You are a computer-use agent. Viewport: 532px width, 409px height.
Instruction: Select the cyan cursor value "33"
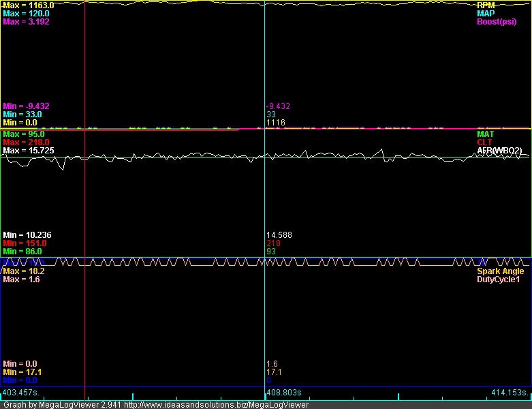271,115
